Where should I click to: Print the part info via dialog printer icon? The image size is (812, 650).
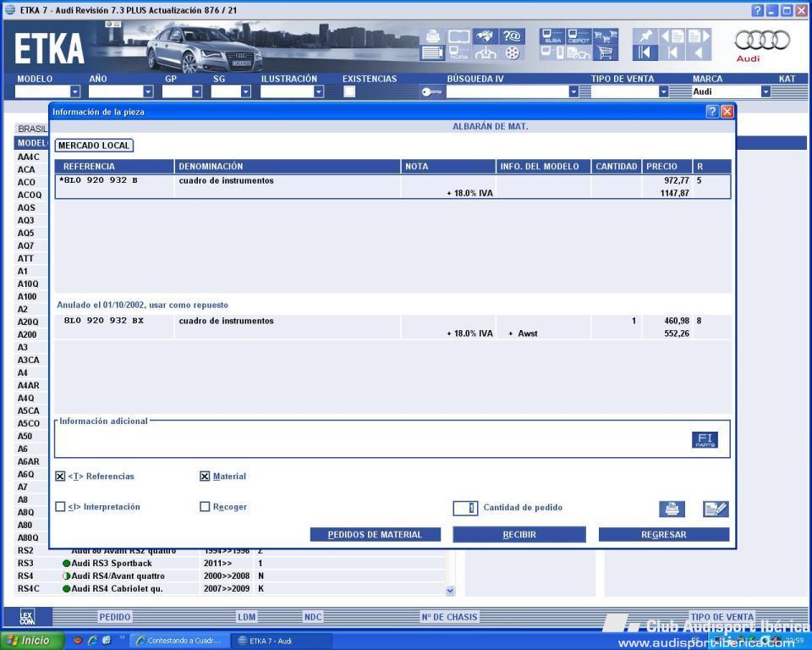point(672,509)
